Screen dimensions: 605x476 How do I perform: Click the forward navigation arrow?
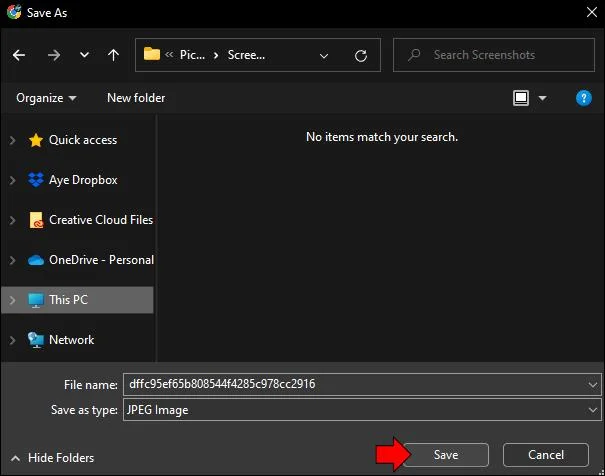pyautogui.click(x=54, y=55)
